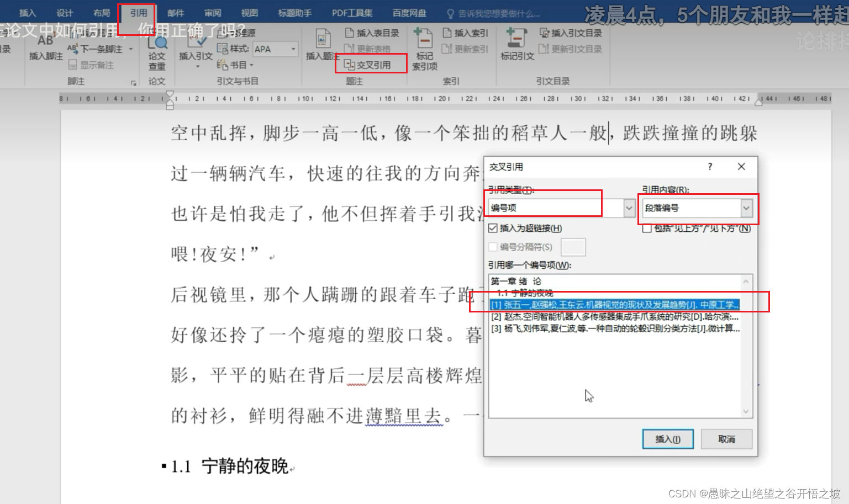Open the Review (审阅) ribbon tab
Image resolution: width=849 pixels, height=504 pixels.
click(x=213, y=13)
